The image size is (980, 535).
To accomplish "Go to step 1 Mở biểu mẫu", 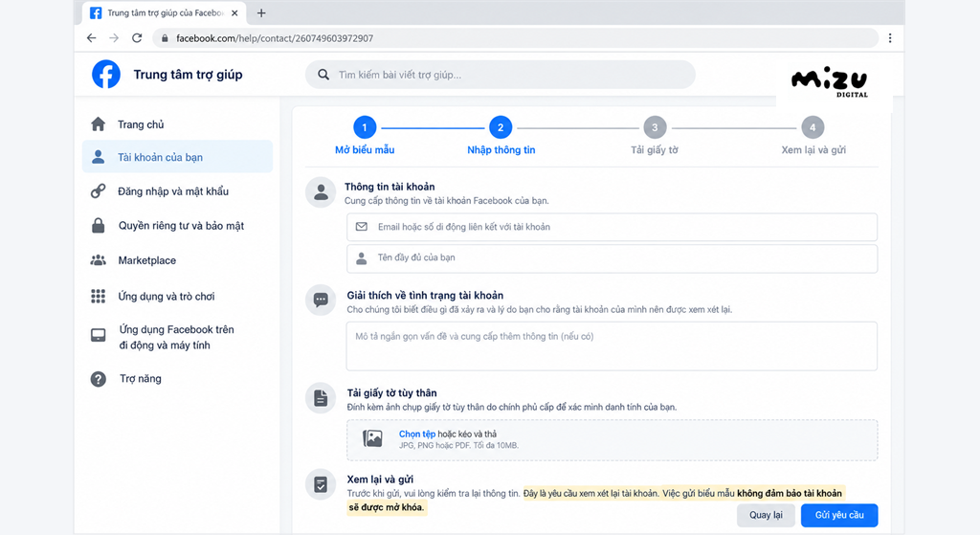I will pyautogui.click(x=365, y=135).
